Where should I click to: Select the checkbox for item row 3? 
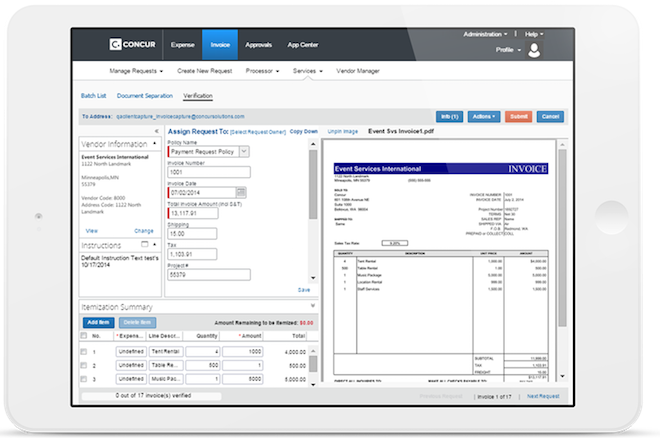click(84, 380)
